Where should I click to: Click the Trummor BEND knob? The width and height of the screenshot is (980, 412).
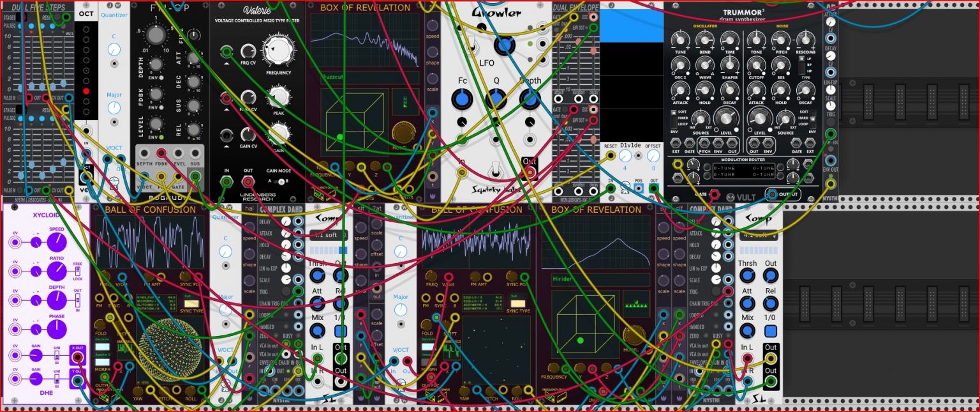pyautogui.click(x=704, y=39)
